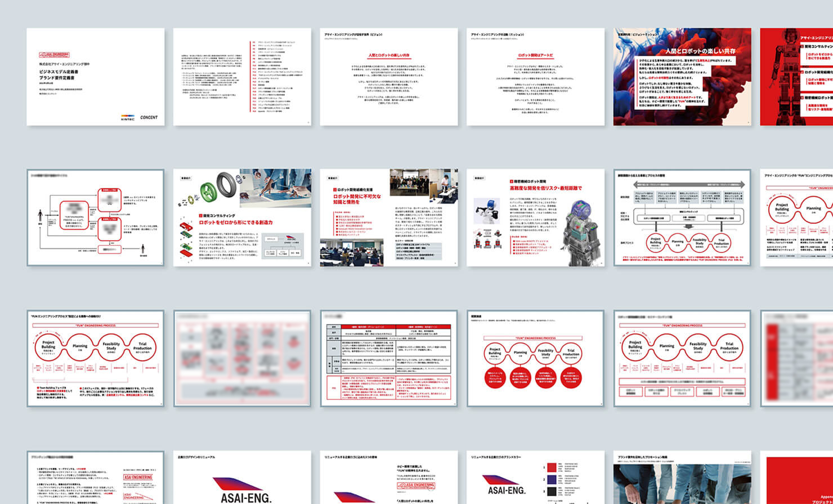The width and height of the screenshot is (833, 504).
Task: Select the 企業のロゴデザインのリニューアル slide
Action: pos(242,477)
